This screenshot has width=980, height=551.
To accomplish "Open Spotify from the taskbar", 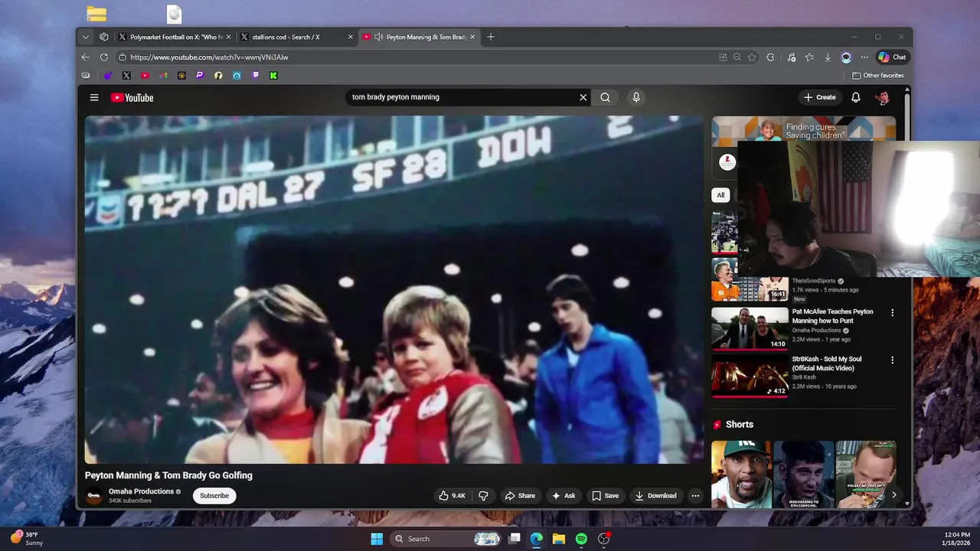I will 581,539.
